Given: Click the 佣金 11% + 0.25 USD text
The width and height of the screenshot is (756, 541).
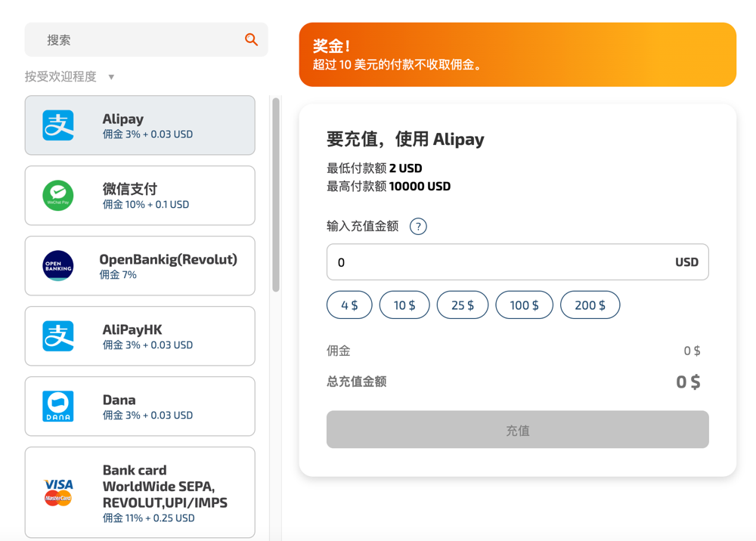Looking at the screenshot, I should click(148, 518).
